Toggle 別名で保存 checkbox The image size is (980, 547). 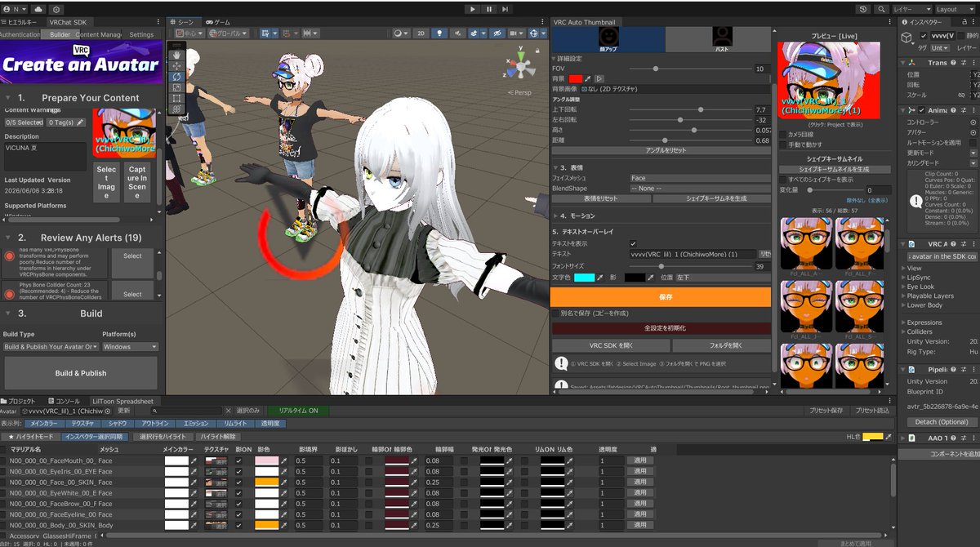[x=555, y=313]
